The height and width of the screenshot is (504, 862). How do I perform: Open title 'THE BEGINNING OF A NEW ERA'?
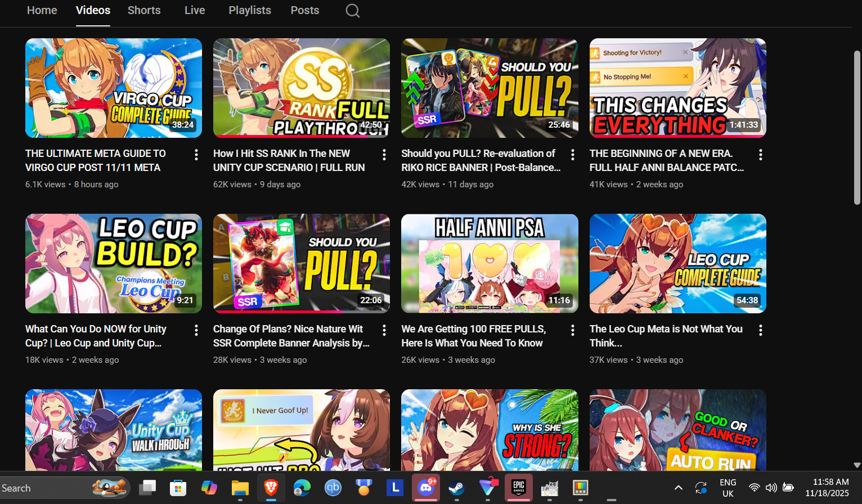coord(667,160)
